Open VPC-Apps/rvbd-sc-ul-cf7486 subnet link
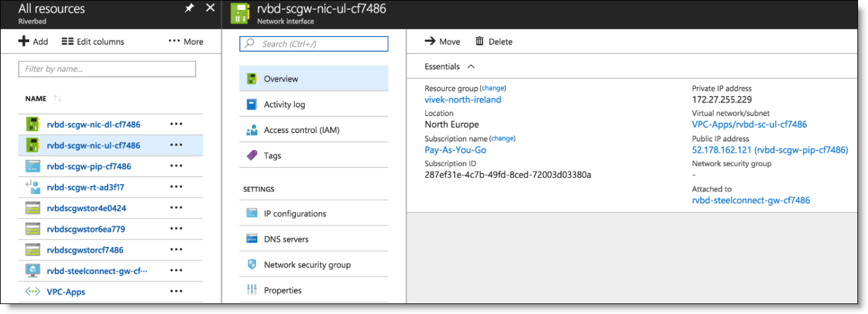The width and height of the screenshot is (868, 314). 749,124
